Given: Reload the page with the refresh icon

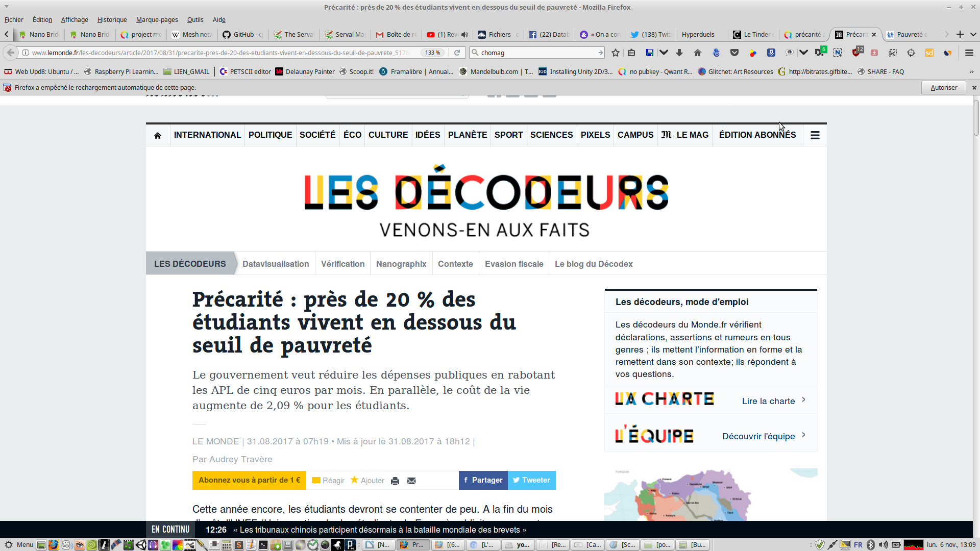Looking at the screenshot, I should 457,53.
